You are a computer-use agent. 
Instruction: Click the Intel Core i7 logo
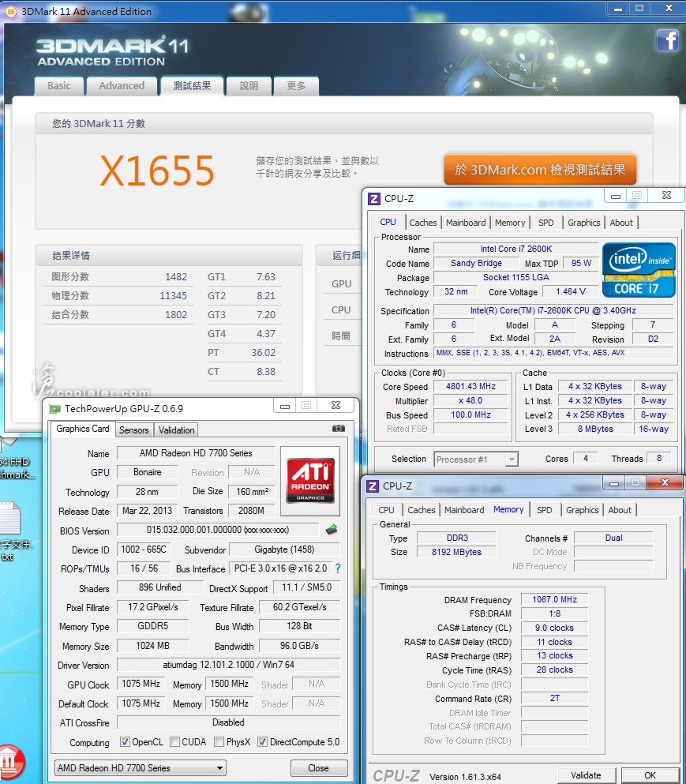[639, 270]
